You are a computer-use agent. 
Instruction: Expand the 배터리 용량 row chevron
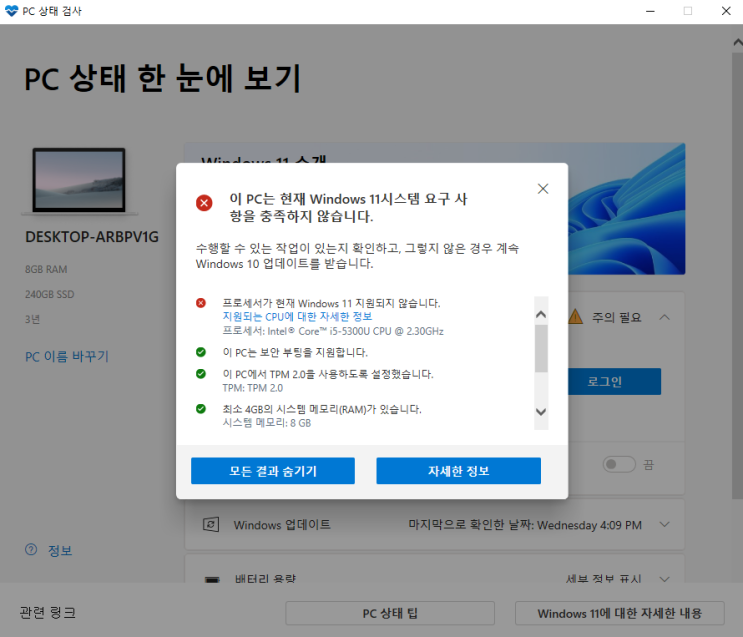(x=665, y=579)
